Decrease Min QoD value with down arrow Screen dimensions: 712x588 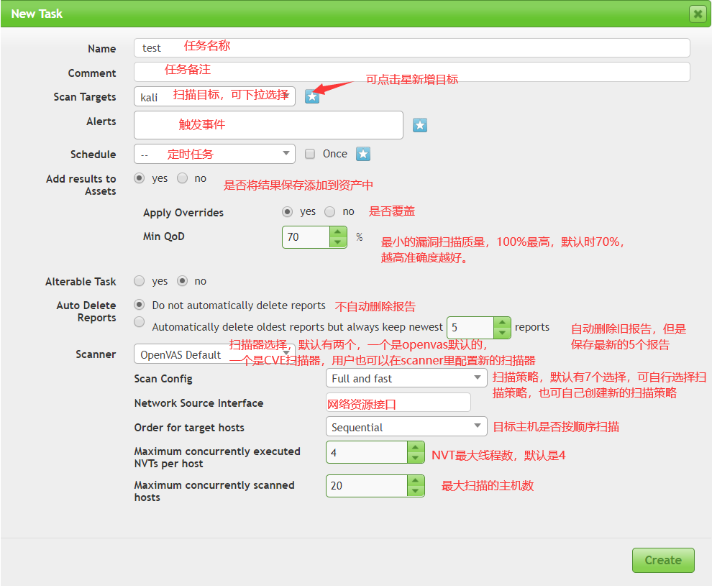point(337,242)
